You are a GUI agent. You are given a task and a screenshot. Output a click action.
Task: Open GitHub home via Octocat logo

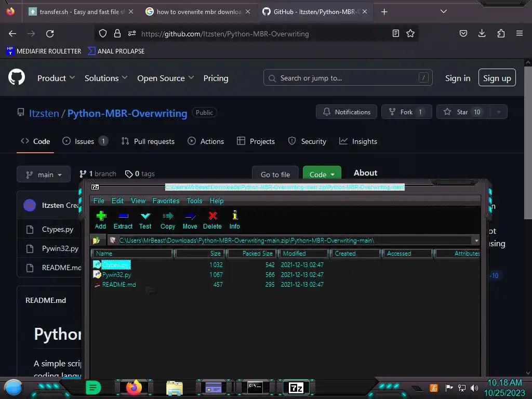click(x=17, y=77)
